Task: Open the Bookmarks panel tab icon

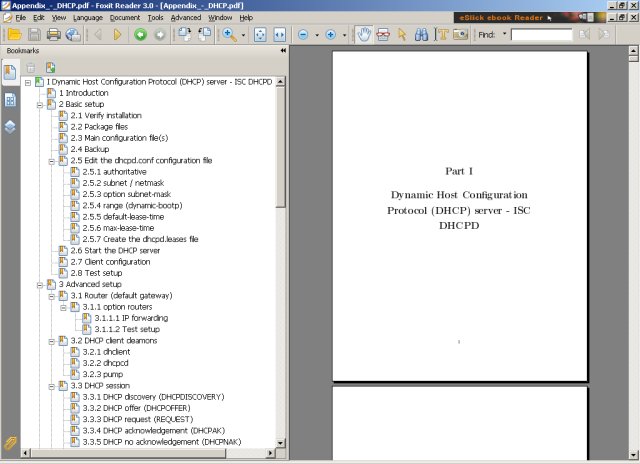Action: (10, 72)
